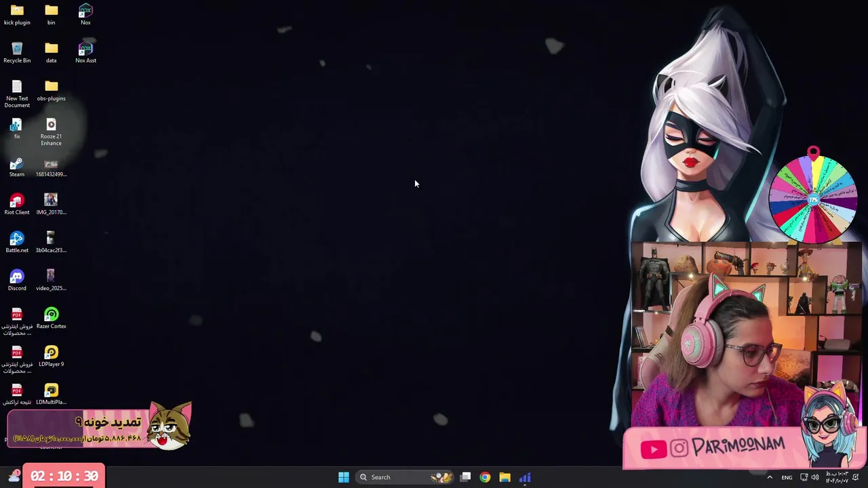Launch the Nox emulator shortcut
868x488 pixels.
(85, 15)
